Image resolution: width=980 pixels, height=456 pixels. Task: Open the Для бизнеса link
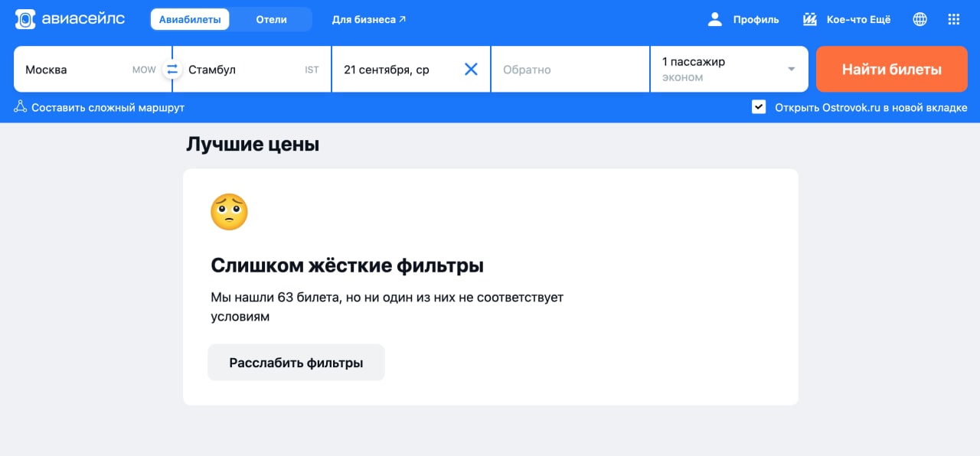[x=368, y=19]
